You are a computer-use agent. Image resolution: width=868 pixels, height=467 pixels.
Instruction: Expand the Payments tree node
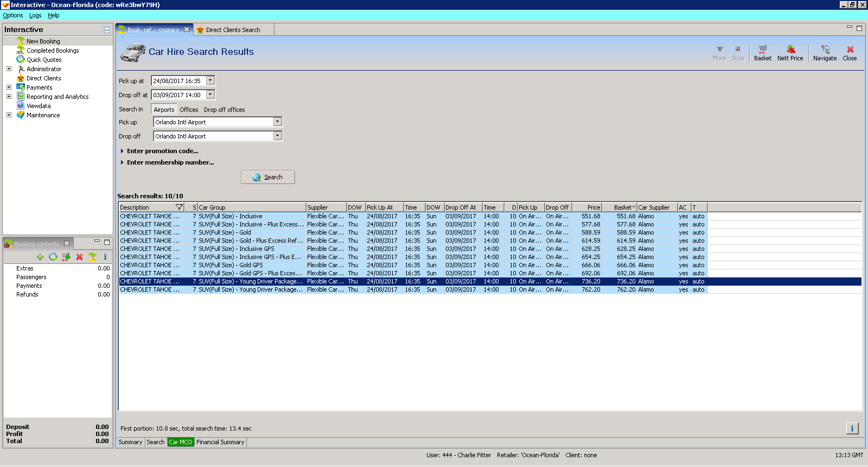[9, 87]
